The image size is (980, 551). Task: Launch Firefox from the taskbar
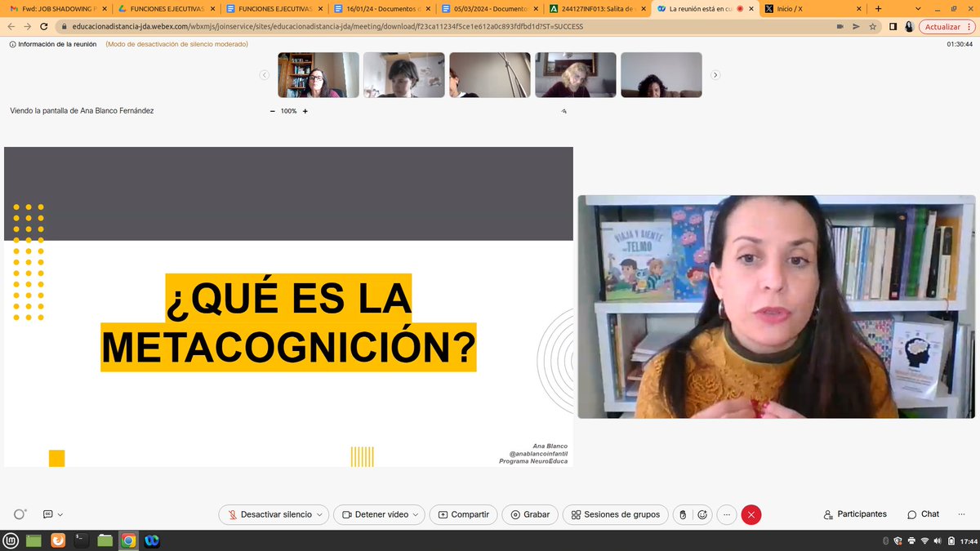pyautogui.click(x=58, y=540)
